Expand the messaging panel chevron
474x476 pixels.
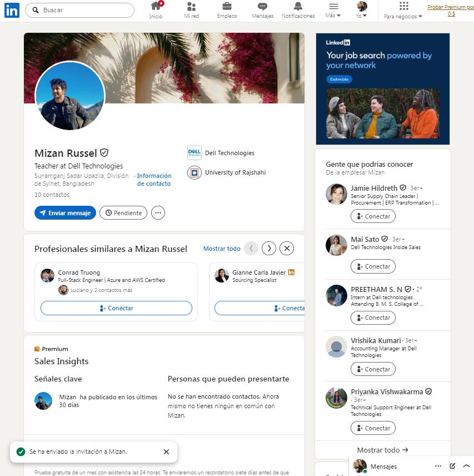point(466,466)
